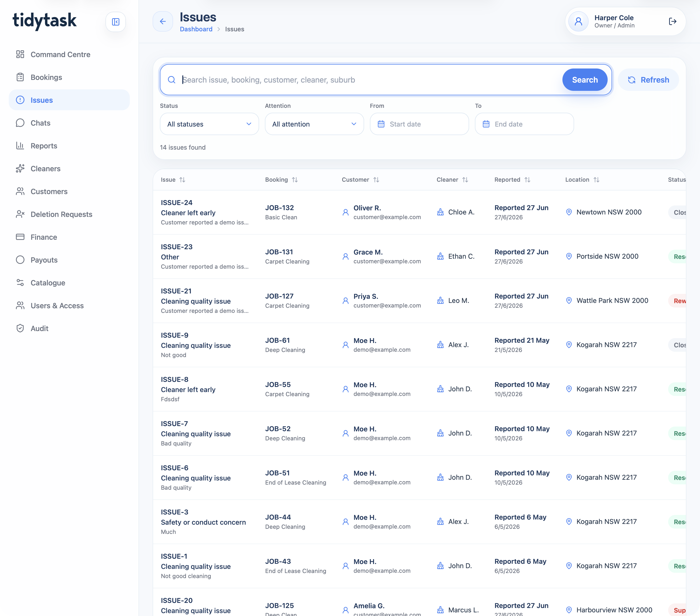Click the logout icon next to Harper Cole

point(672,22)
